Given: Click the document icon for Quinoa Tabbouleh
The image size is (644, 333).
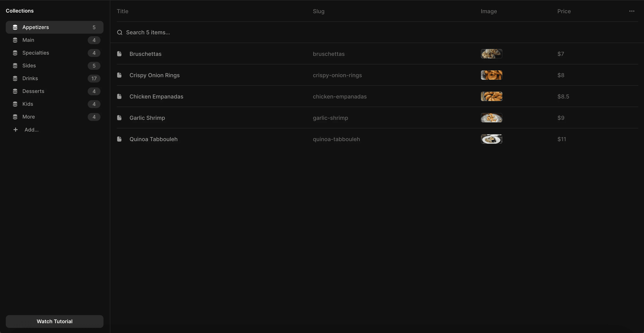Looking at the screenshot, I should tap(119, 139).
